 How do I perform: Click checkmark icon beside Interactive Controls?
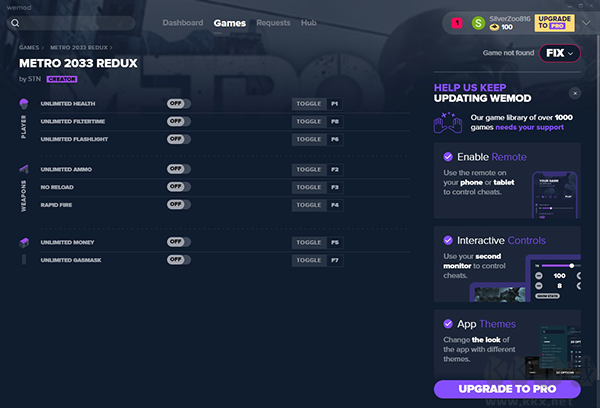pos(448,240)
